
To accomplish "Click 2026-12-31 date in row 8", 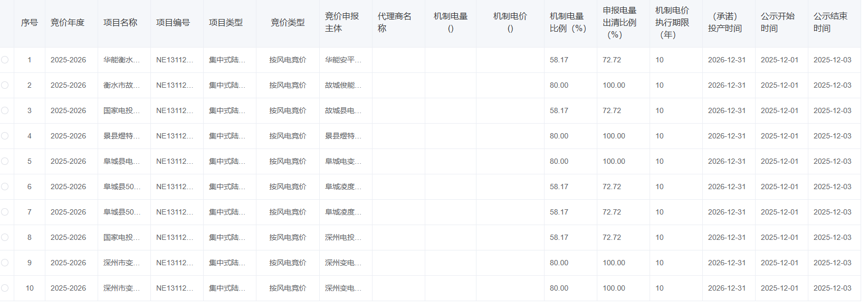I will click(727, 237).
